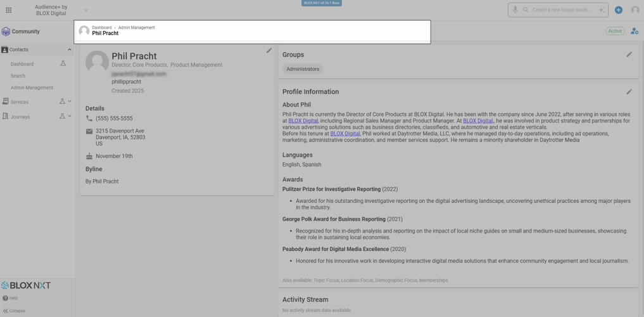Click the 'By Phil Pracht' byline text
This screenshot has height=317, width=644.
[102, 181]
